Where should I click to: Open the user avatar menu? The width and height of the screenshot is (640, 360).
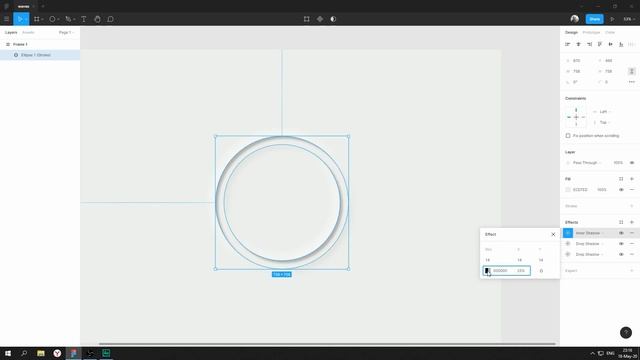(575, 19)
